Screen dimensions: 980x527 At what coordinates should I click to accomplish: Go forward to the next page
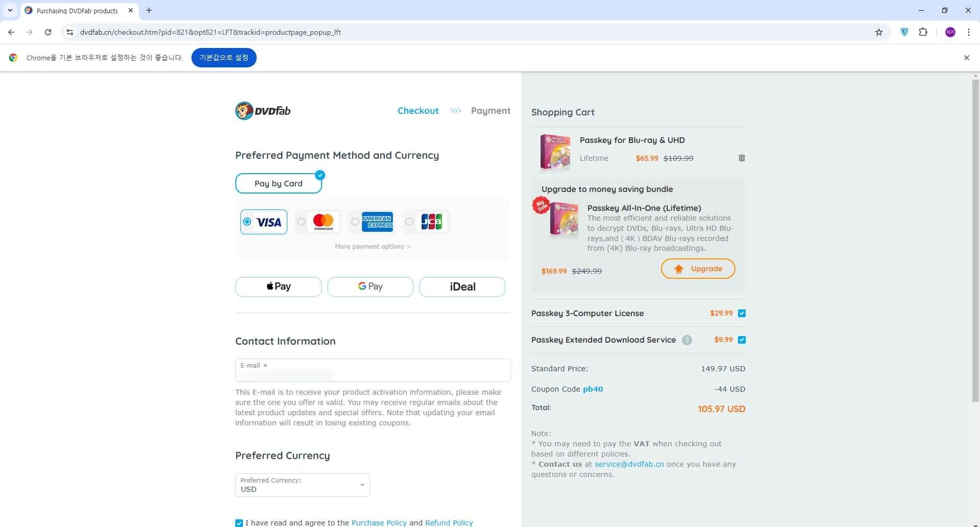(x=30, y=32)
